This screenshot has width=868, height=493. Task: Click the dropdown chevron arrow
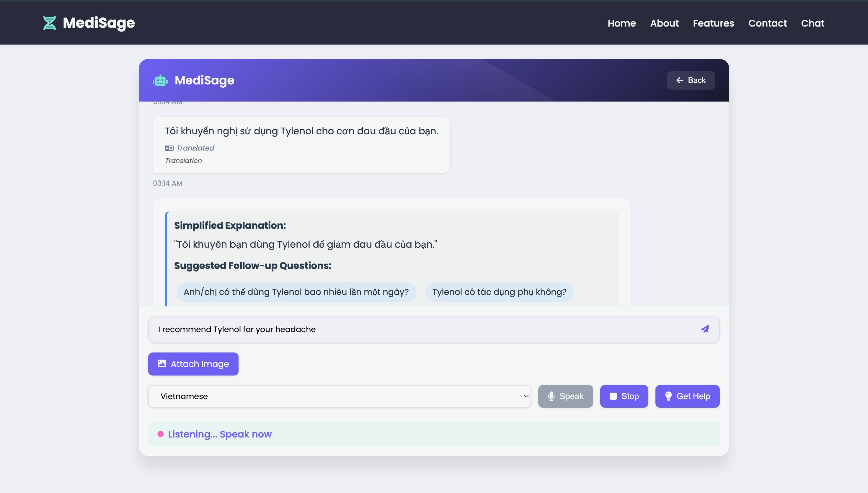[x=526, y=396]
